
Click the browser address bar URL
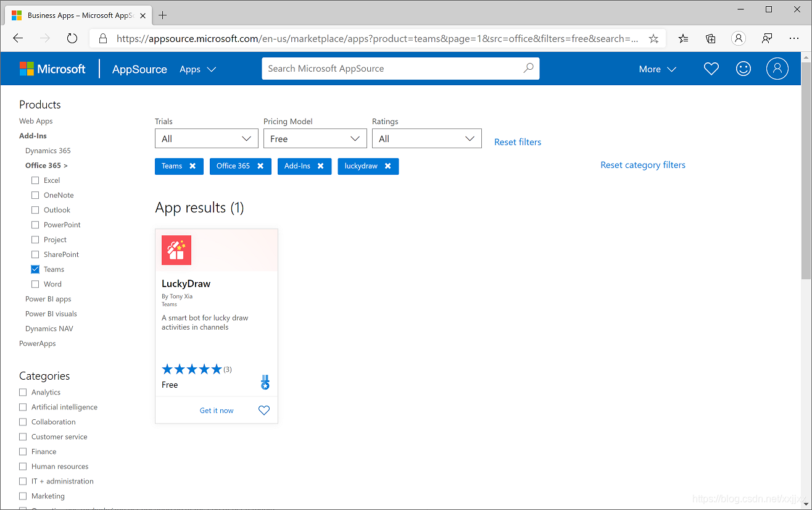point(378,38)
